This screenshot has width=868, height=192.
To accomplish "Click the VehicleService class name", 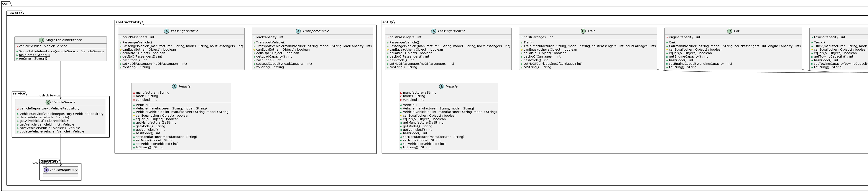I will click(x=64, y=103).
